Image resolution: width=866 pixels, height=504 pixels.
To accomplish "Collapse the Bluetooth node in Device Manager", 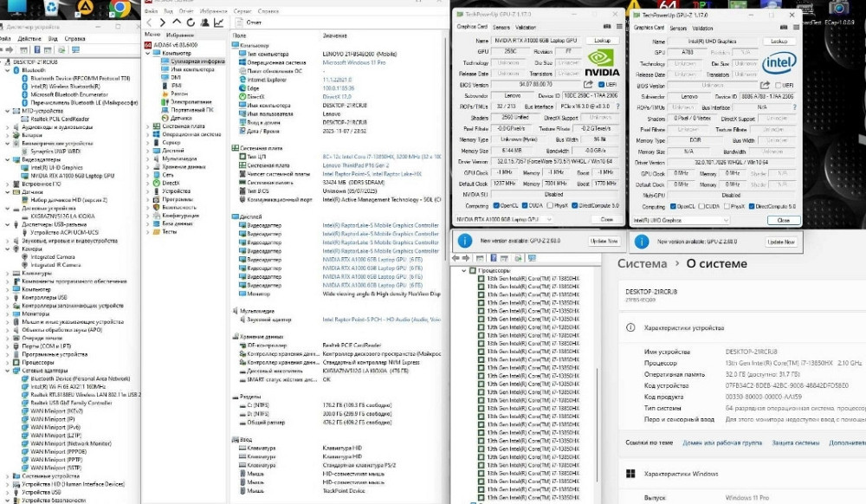I will click(x=6, y=70).
